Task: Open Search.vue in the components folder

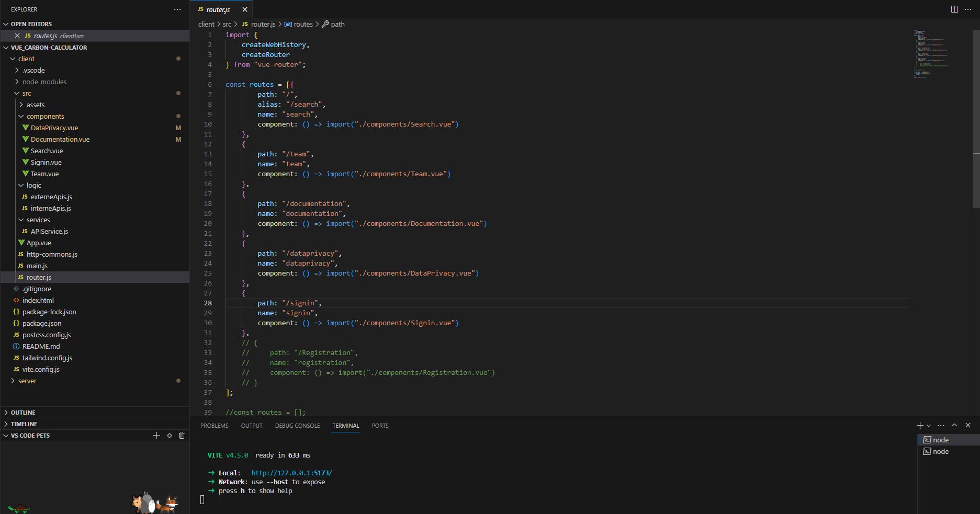Action: 47,151
